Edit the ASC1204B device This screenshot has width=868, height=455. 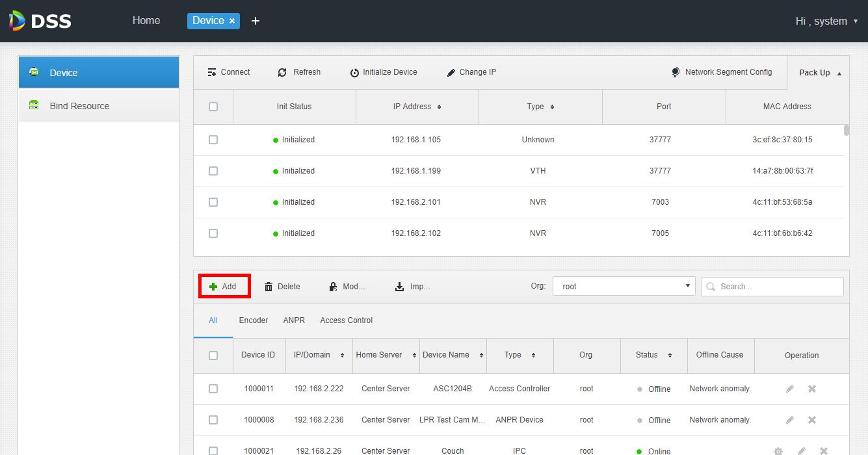(790, 389)
